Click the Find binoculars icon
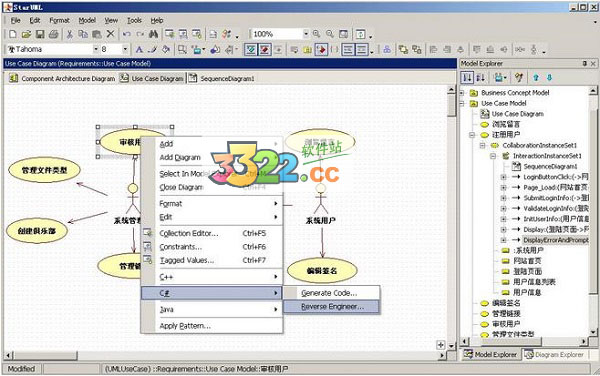Image resolution: width=600 pixels, height=376 pixels. pos(153,34)
